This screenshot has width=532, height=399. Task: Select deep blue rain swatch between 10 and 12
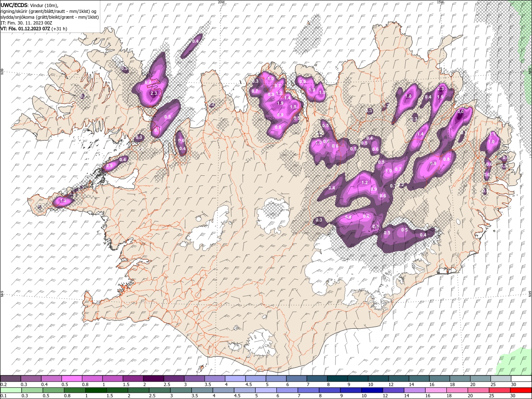tap(372, 390)
